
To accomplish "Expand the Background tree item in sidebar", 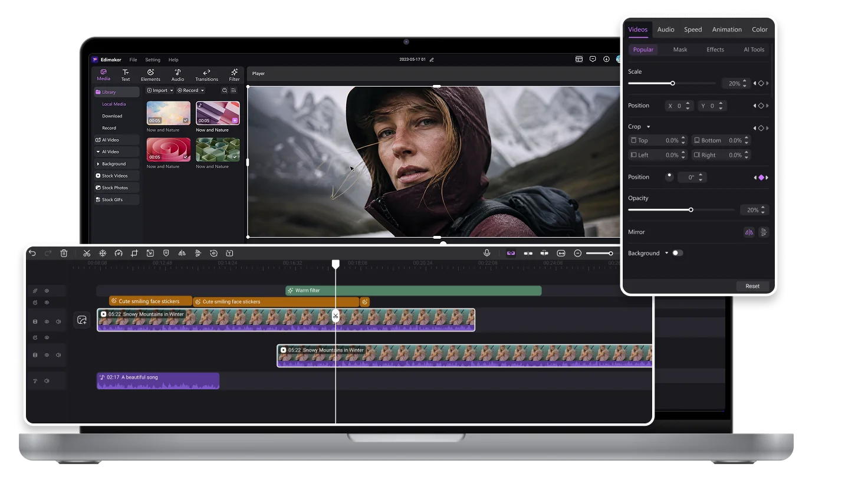I will point(98,164).
